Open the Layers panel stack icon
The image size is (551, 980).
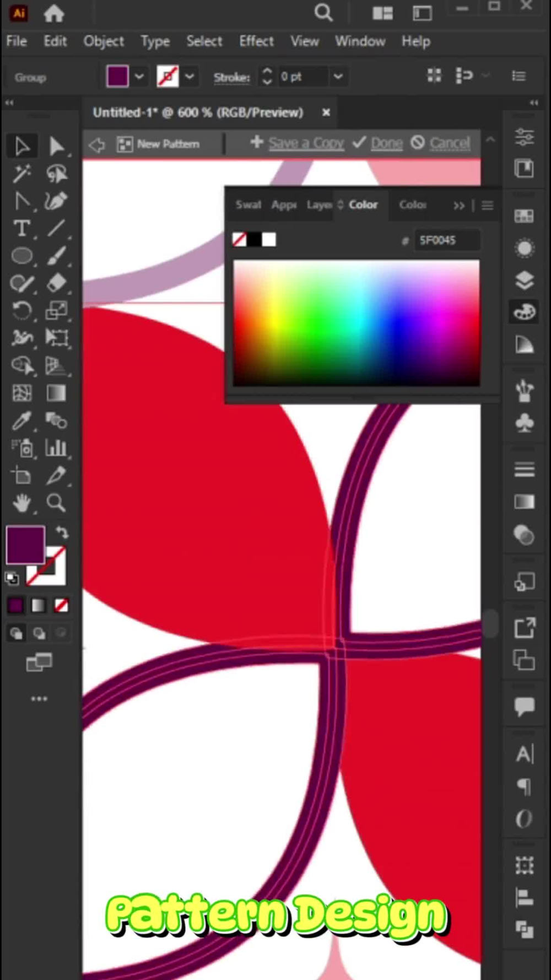coord(524,280)
